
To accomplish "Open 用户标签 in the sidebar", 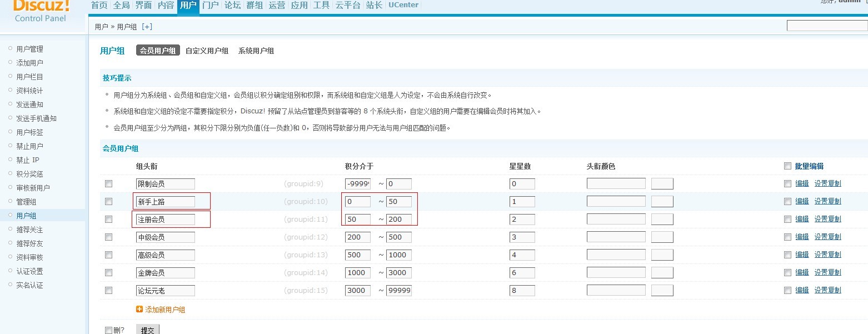I will (x=29, y=132).
